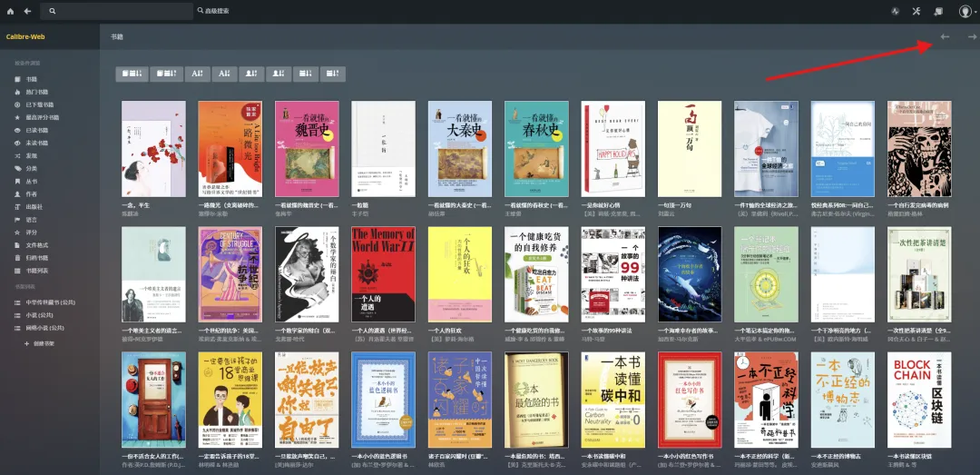The height and width of the screenshot is (475, 980).
Task: Click the first book-date sort button in the toolbar
Action: click(132, 74)
